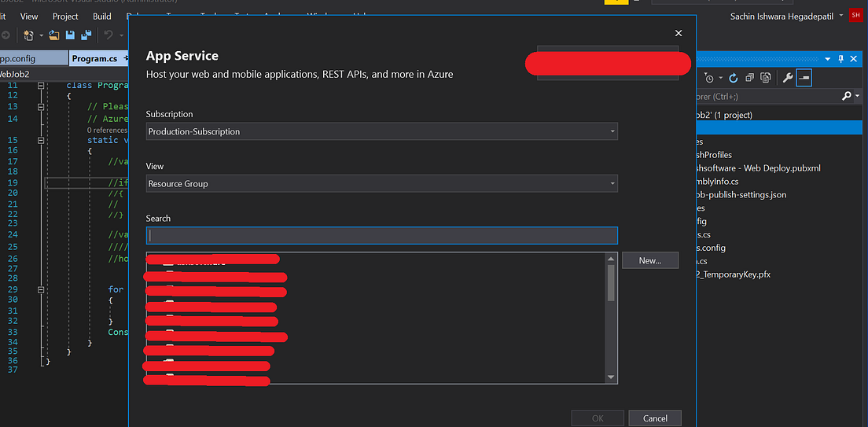The width and height of the screenshot is (868, 427).
Task: Click the New Project toolbar icon
Action: point(28,35)
